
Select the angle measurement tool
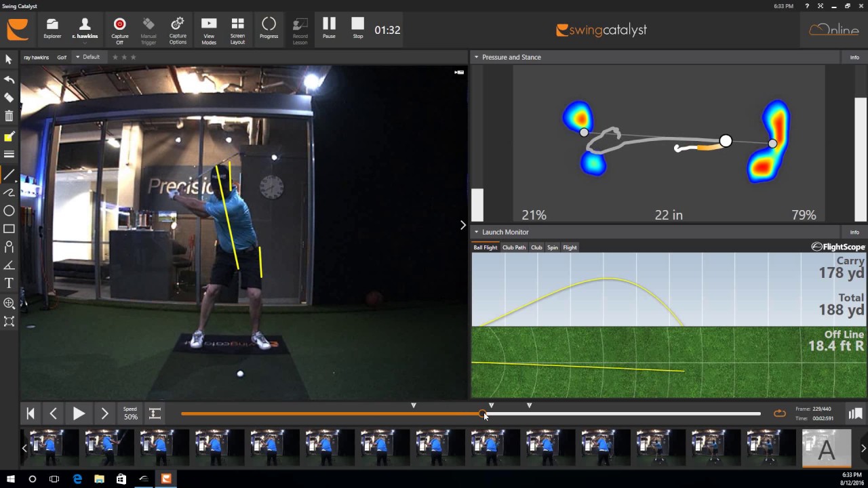[x=9, y=265]
